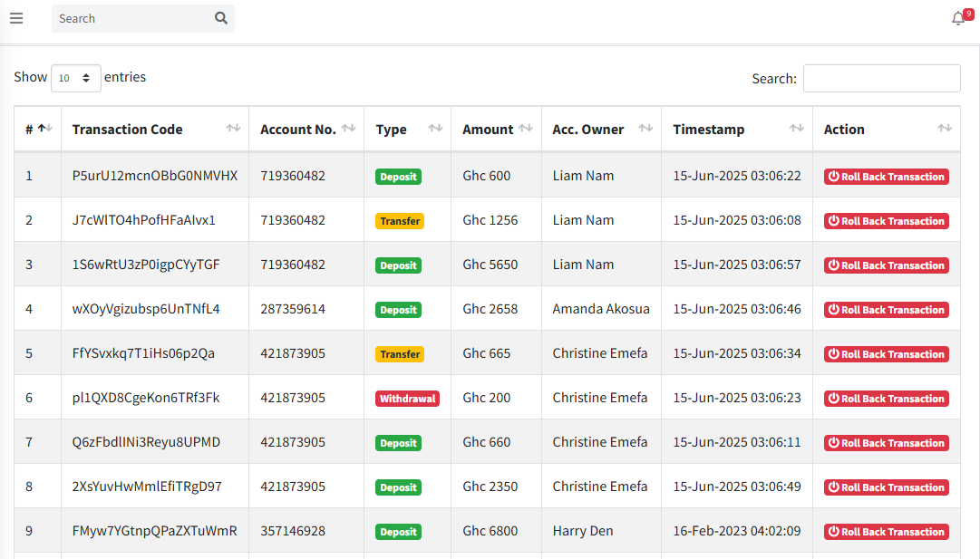The image size is (980, 559).
Task: Roll back transaction 1S6wRtU3zP0igpCYyTGF
Action: click(x=887, y=265)
